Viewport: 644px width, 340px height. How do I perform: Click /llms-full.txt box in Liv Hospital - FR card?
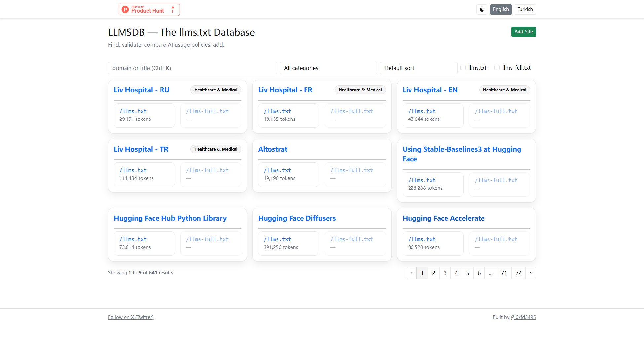point(355,116)
